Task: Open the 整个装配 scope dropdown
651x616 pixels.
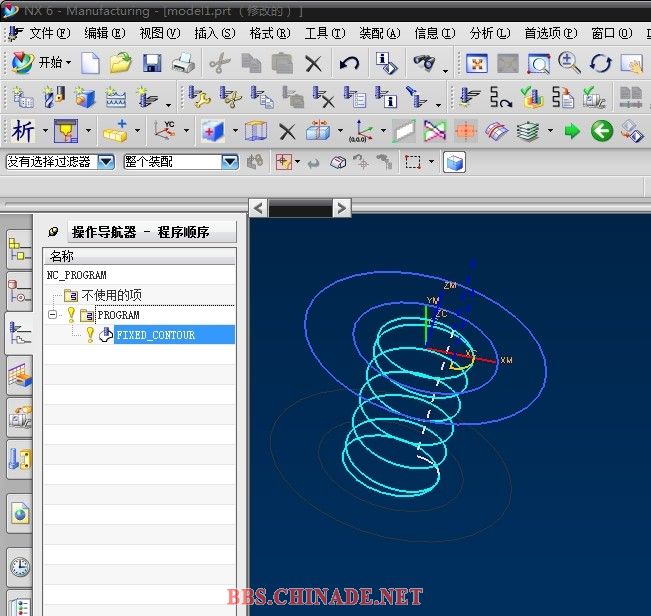Action: pyautogui.click(x=229, y=162)
